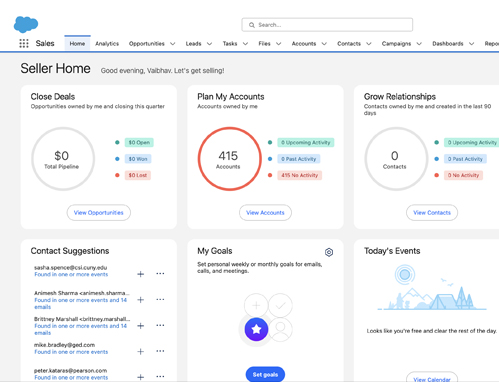Click the Set goals button

point(265,374)
